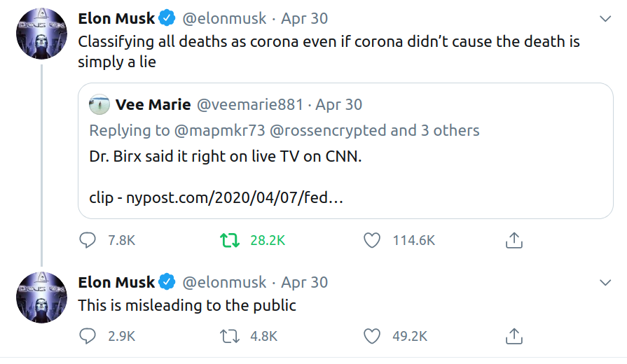The image size is (627, 364).
Task: Click the avatar beside the second tweet
Action: pyautogui.click(x=41, y=298)
